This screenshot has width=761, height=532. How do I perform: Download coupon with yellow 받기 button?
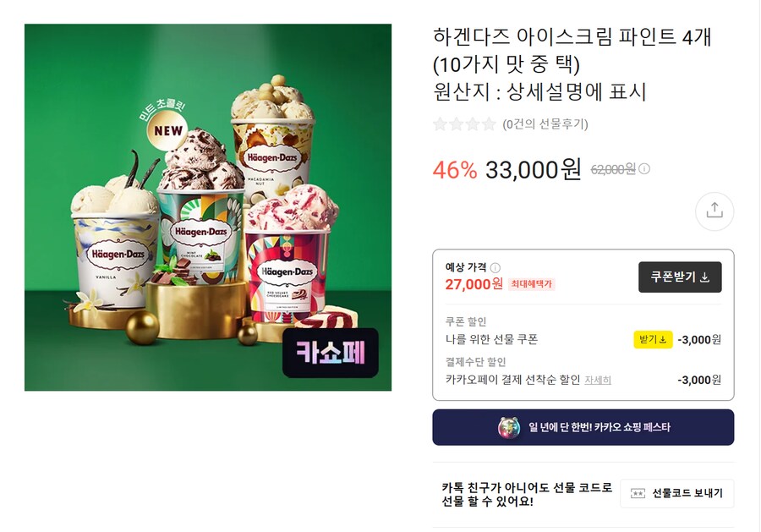tap(653, 339)
